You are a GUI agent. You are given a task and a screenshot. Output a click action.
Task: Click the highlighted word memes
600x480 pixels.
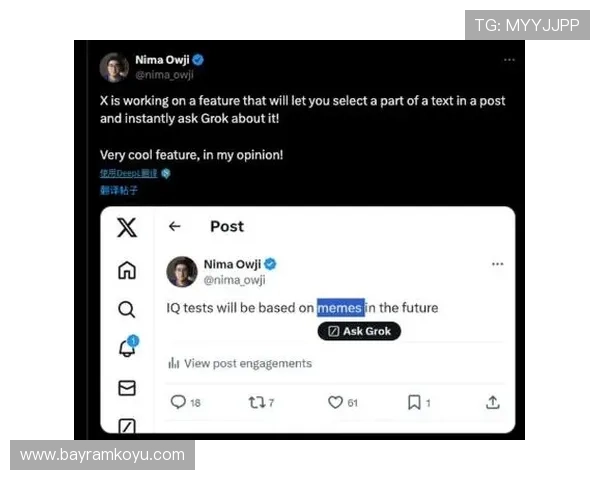[x=339, y=308]
